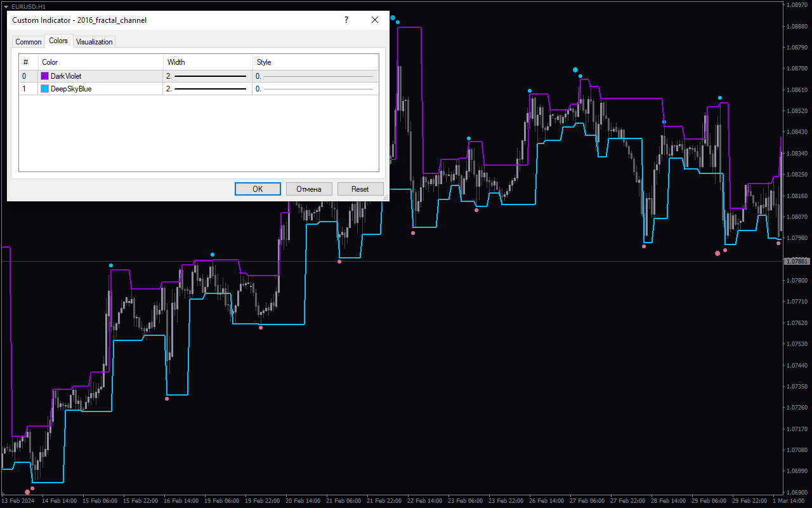Click the 1.08970 price scale label
This screenshot has height=508, width=812.
pos(797,5)
